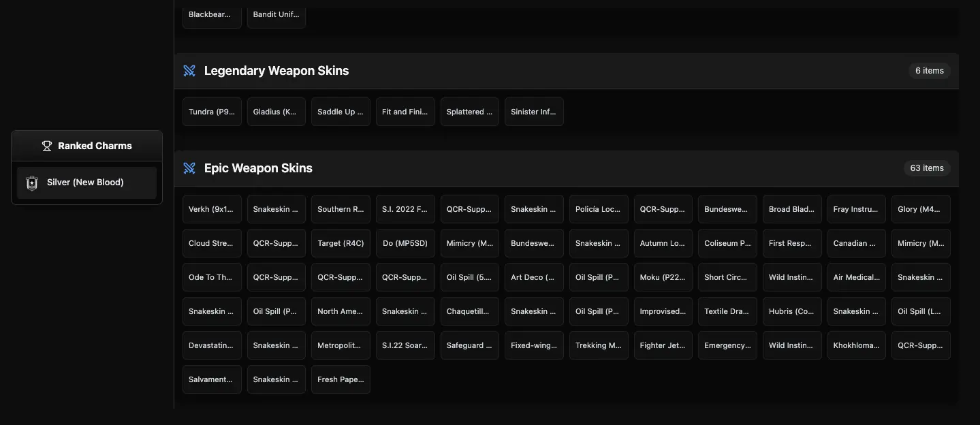Screen dimensions: 980x425
Task: Click the Trekking M... skin chip
Action: (x=599, y=345)
